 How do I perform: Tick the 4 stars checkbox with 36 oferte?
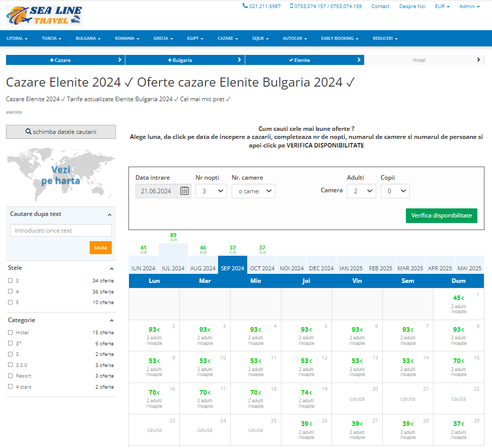click(x=11, y=291)
